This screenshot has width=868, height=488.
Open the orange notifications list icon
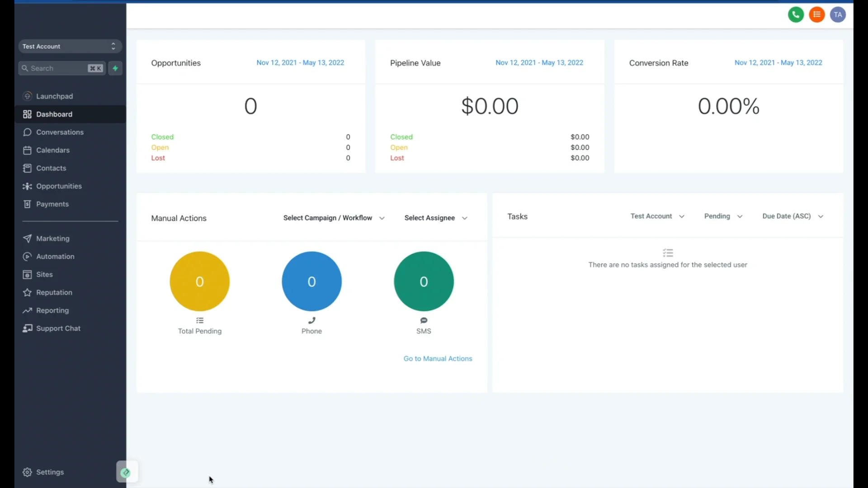pyautogui.click(x=817, y=15)
